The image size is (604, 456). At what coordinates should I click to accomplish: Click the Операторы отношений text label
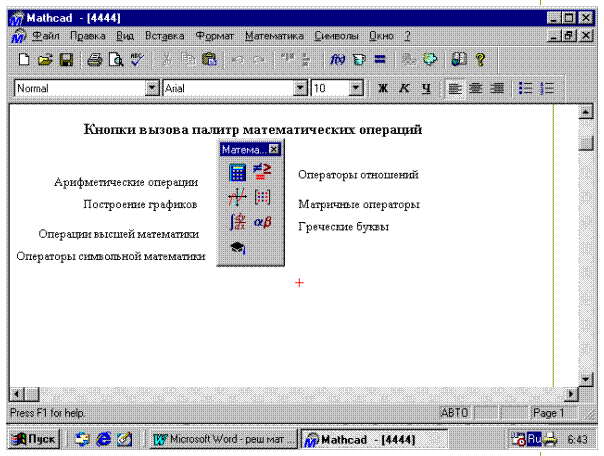(x=358, y=175)
